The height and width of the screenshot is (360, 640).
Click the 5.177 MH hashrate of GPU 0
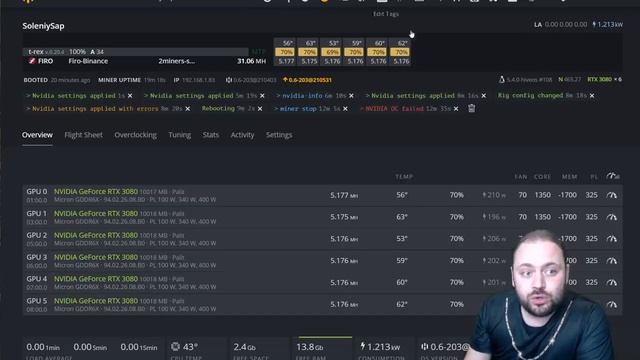click(x=344, y=196)
